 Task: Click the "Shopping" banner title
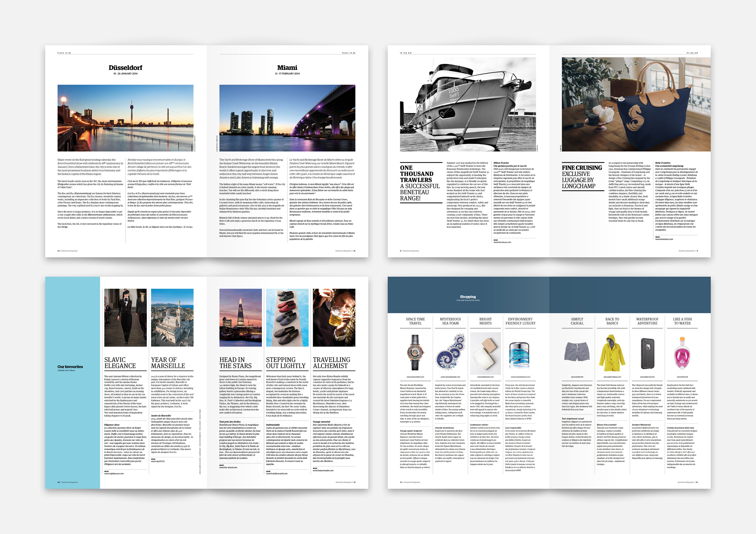(468, 297)
